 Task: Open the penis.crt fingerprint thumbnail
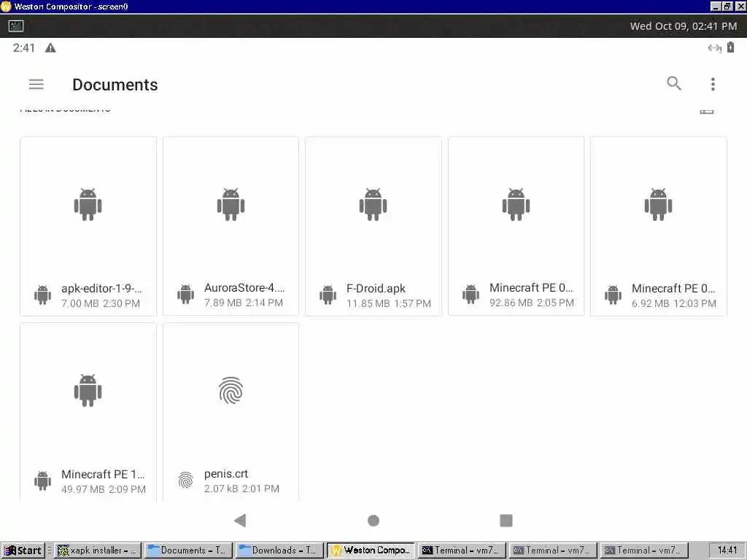point(231,391)
